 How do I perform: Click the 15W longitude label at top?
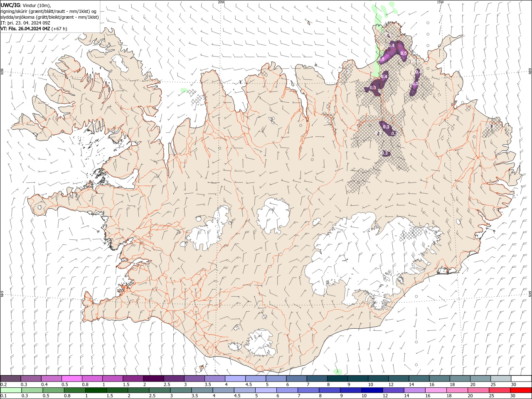(x=440, y=2)
